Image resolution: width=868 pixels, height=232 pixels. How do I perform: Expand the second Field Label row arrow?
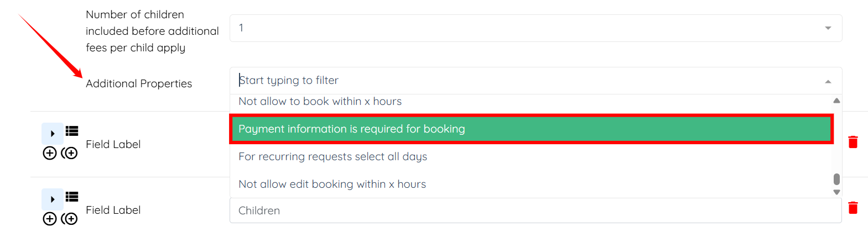coord(53,199)
